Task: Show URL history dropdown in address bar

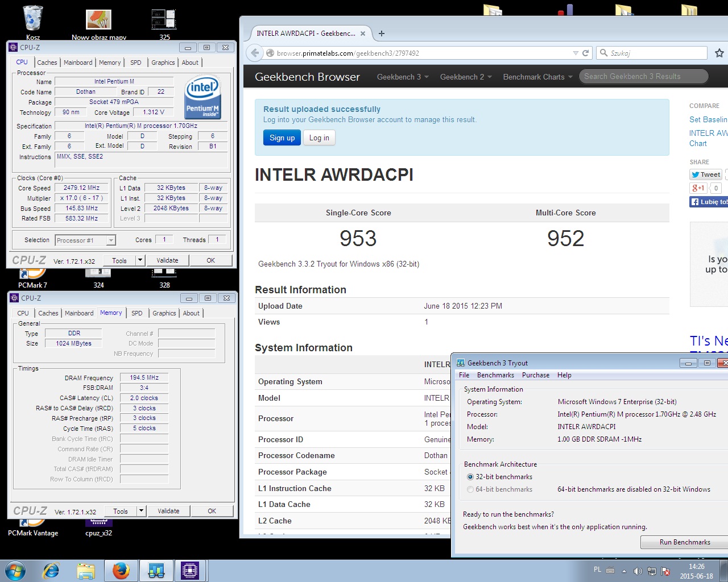Action: point(576,53)
